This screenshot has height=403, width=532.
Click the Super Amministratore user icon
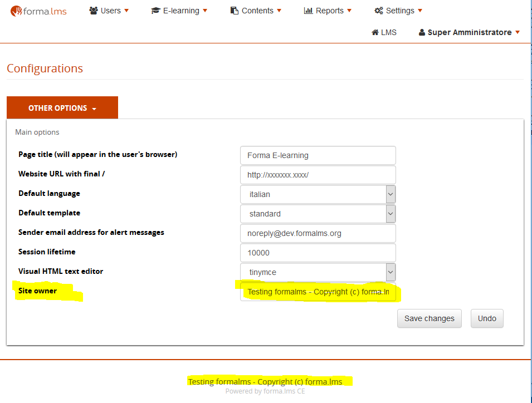pyautogui.click(x=422, y=32)
